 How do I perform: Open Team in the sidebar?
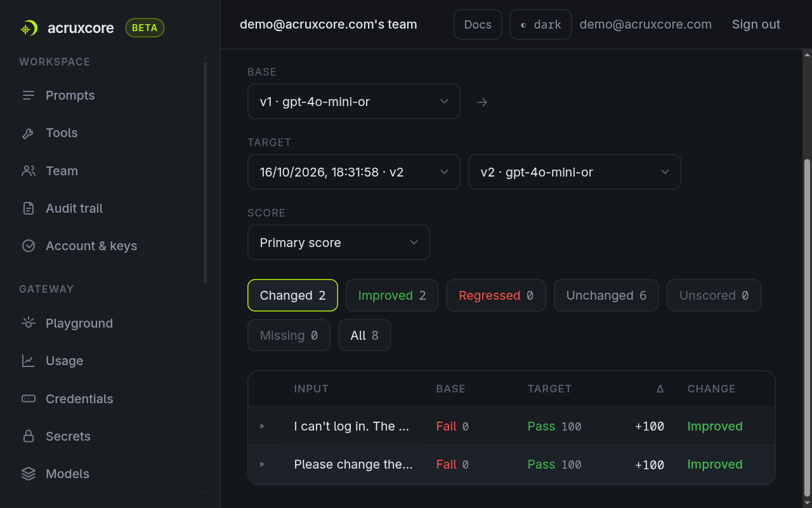[62, 171]
